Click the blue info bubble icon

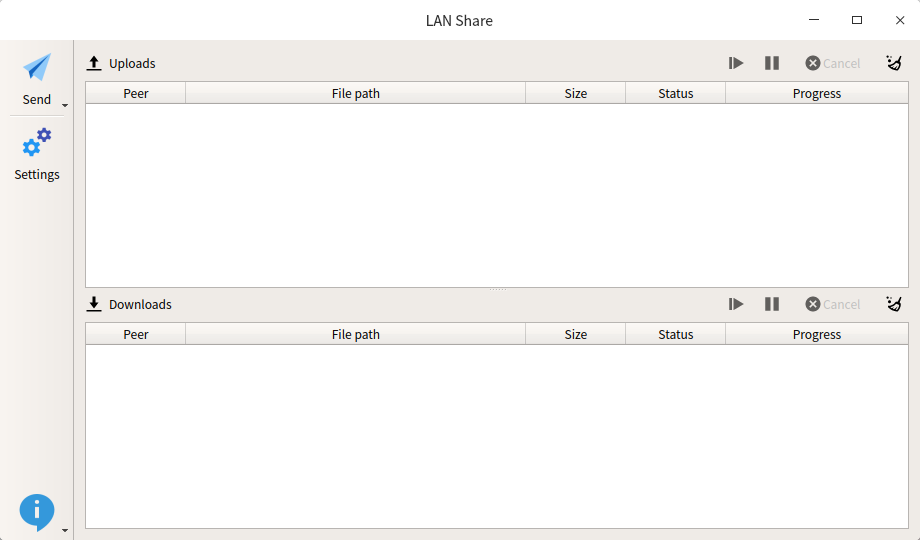pyautogui.click(x=36, y=512)
